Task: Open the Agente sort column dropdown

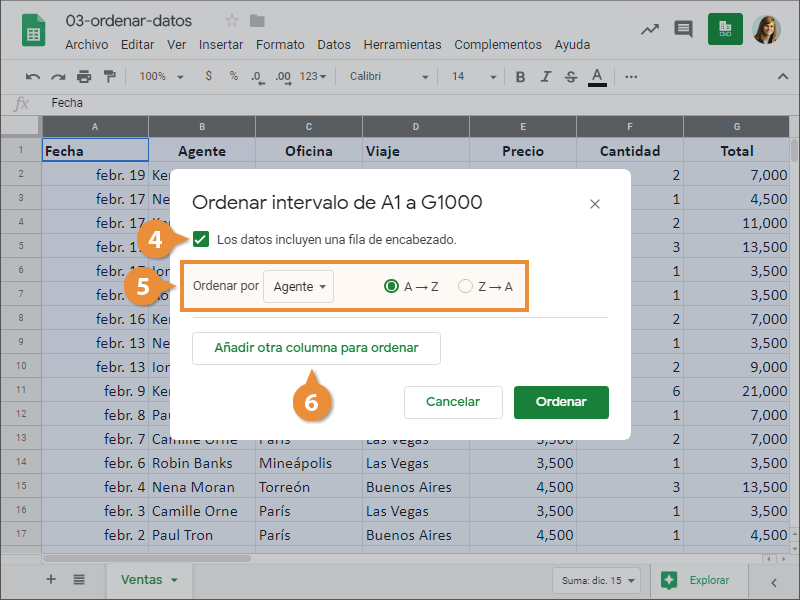Action: point(299,287)
